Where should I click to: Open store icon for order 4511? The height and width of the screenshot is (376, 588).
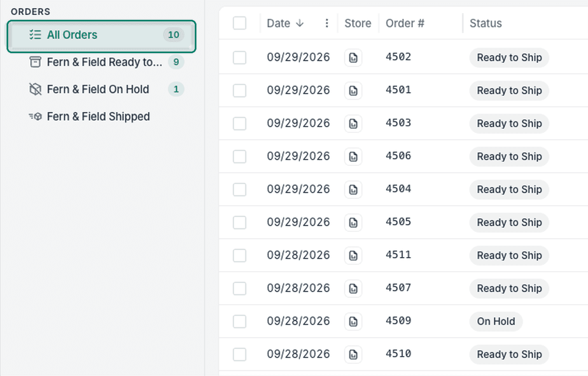click(353, 256)
